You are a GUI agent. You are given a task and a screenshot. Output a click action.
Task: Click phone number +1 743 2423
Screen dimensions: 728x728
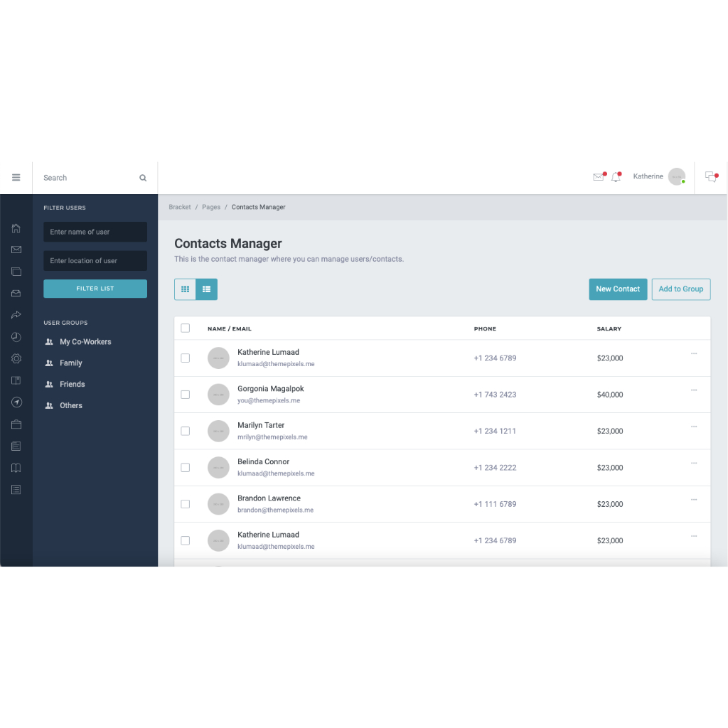click(x=495, y=395)
